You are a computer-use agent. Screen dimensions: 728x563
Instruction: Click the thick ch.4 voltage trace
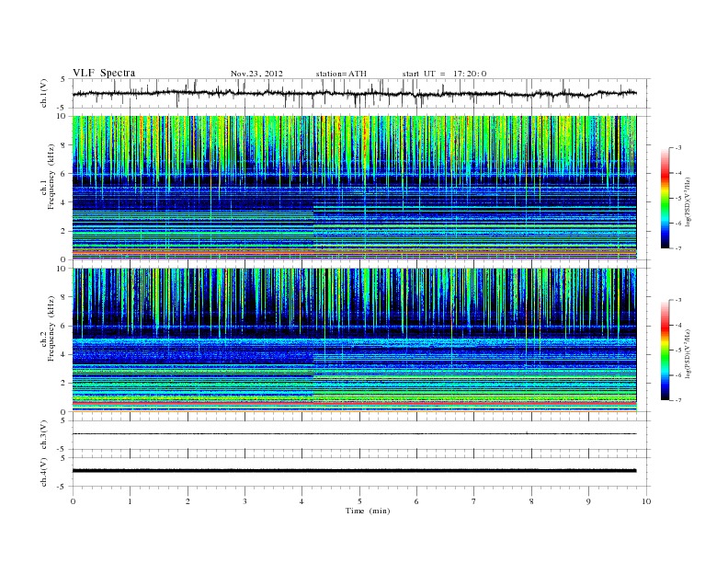tap(355, 471)
